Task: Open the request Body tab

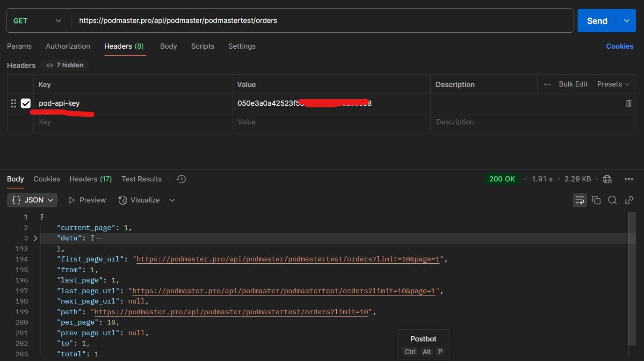Action: coord(168,46)
